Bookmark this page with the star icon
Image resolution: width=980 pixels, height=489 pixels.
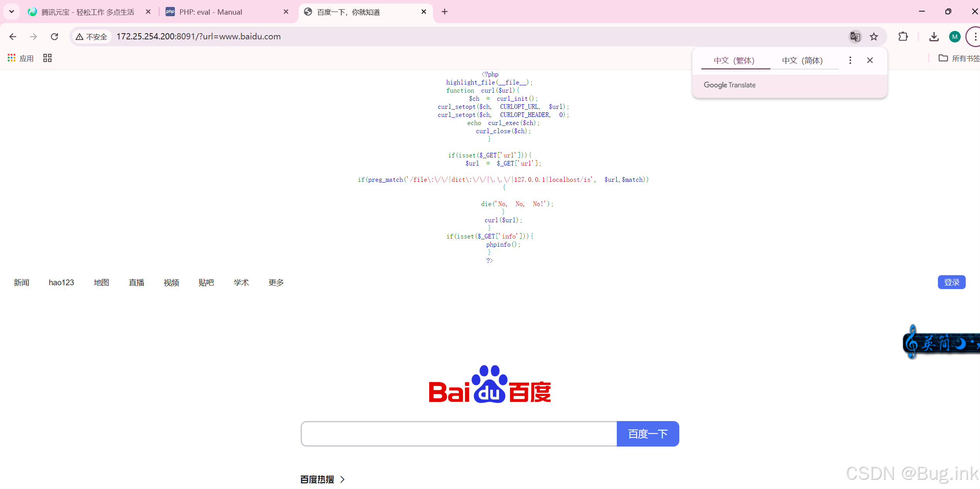coord(874,37)
